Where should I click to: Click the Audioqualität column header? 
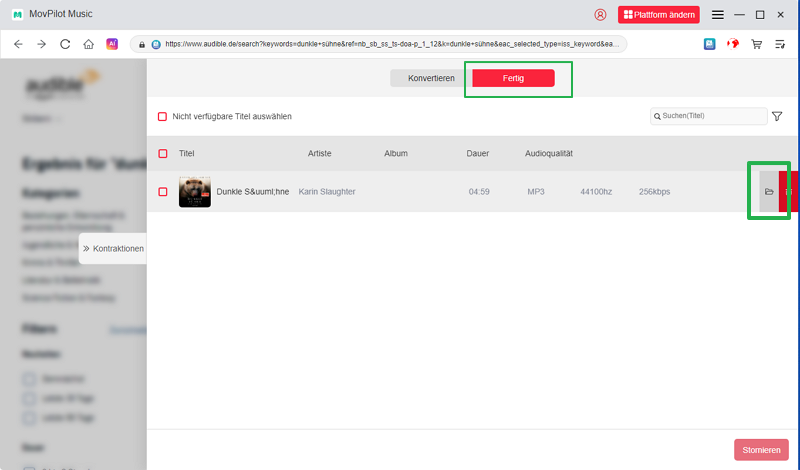pyautogui.click(x=549, y=154)
